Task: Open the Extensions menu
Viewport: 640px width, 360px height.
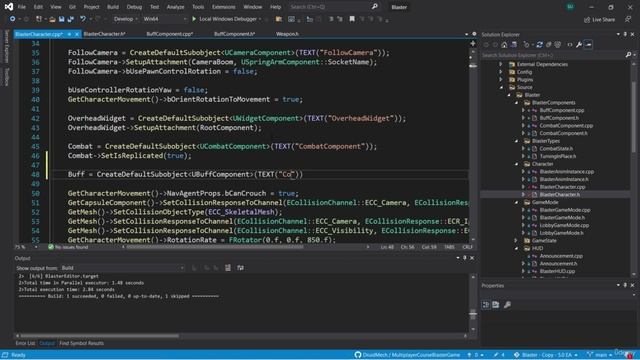Action: 223,7
